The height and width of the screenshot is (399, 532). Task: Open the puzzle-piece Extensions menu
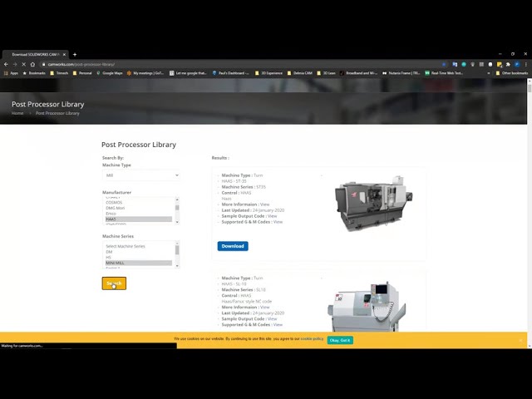(508, 64)
